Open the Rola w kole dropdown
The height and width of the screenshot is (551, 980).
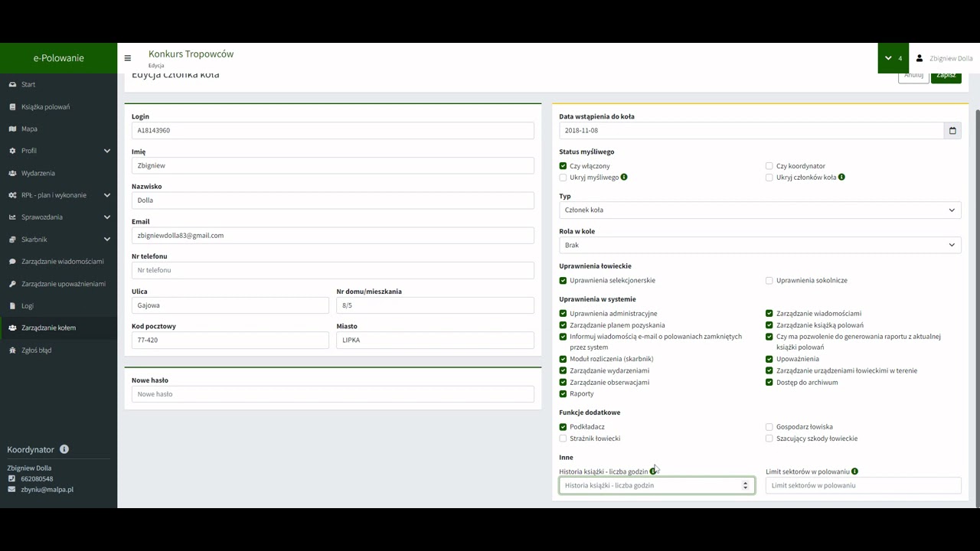click(759, 246)
